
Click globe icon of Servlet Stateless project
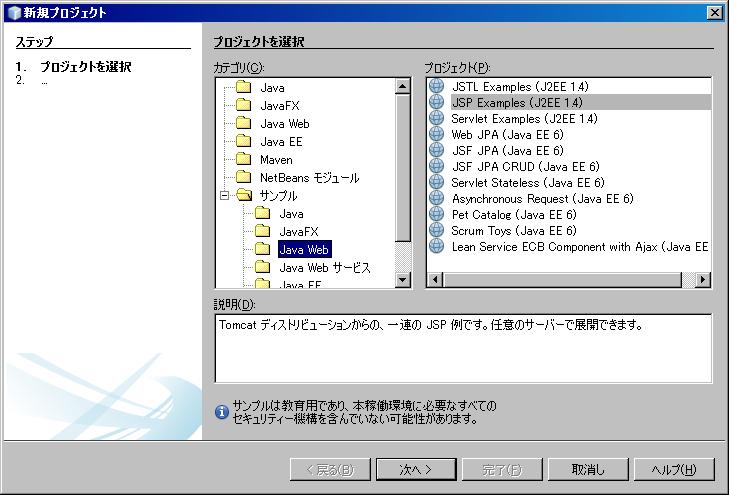pyautogui.click(x=437, y=182)
